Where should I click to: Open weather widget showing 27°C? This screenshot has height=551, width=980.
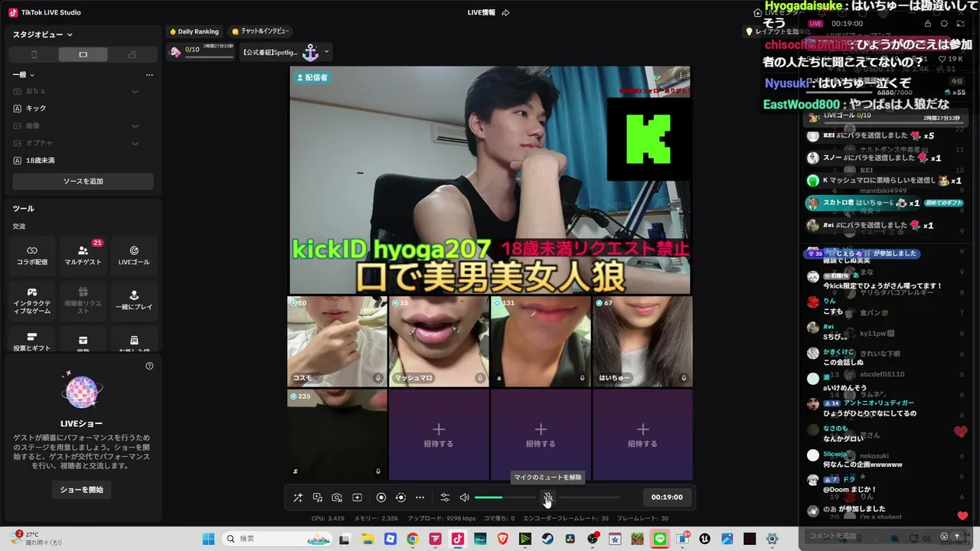click(37, 538)
